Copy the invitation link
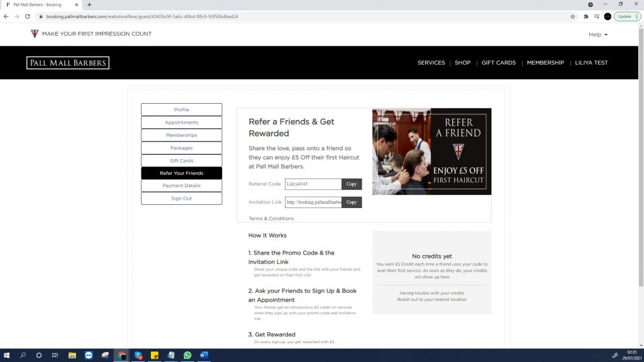The height and width of the screenshot is (362, 644). pyautogui.click(x=352, y=202)
